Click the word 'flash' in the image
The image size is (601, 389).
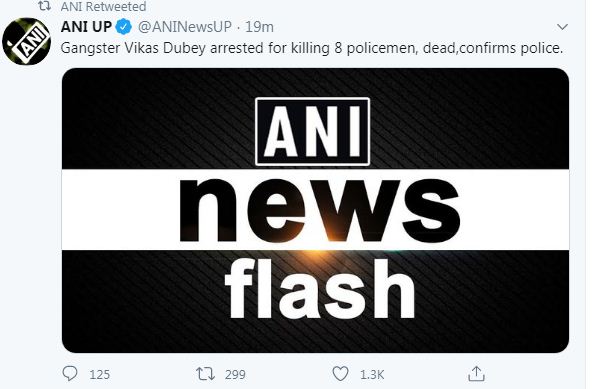tap(320, 288)
